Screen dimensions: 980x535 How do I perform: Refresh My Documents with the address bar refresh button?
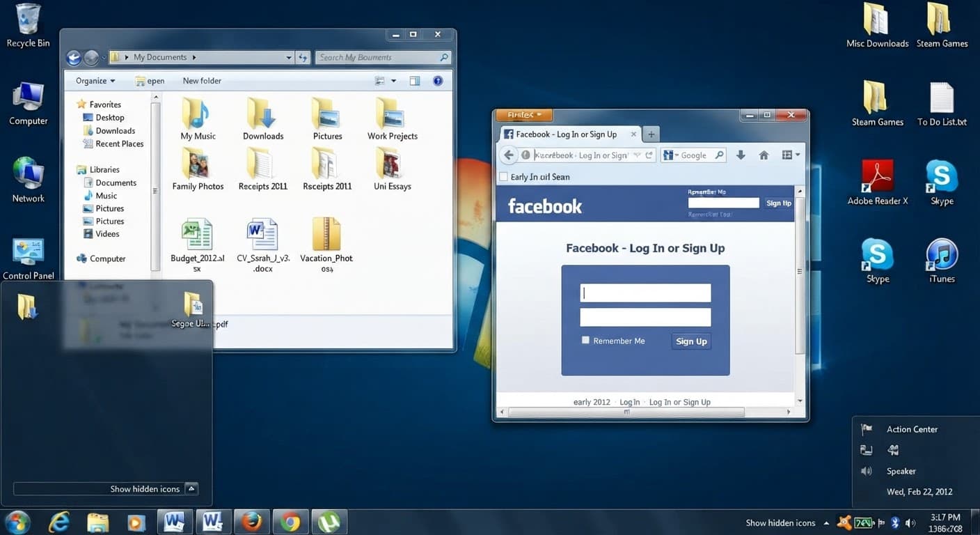point(303,57)
